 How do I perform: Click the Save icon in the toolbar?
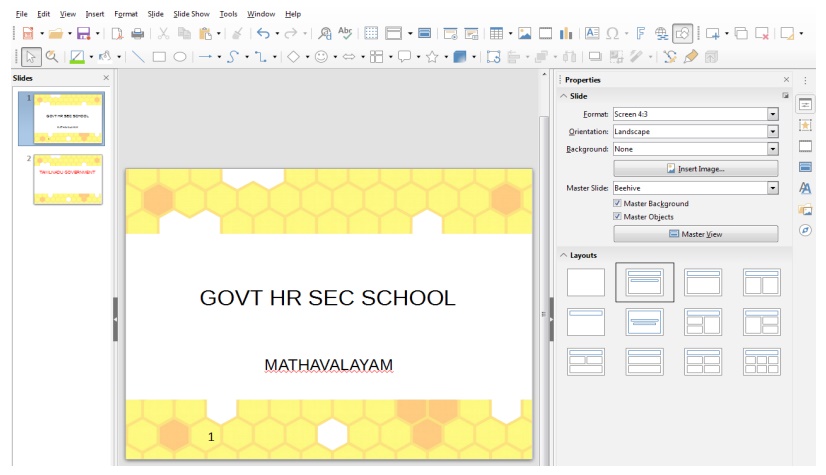83,34
